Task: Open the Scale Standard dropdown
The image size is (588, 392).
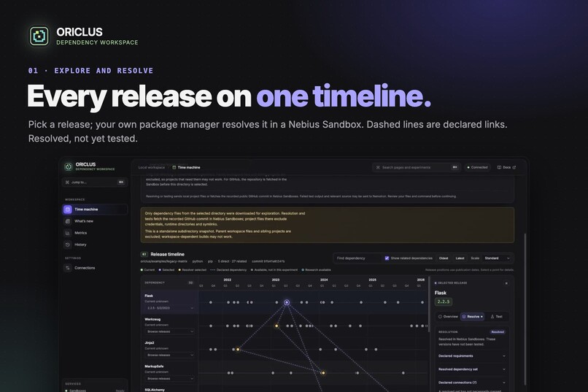Action: (497, 258)
